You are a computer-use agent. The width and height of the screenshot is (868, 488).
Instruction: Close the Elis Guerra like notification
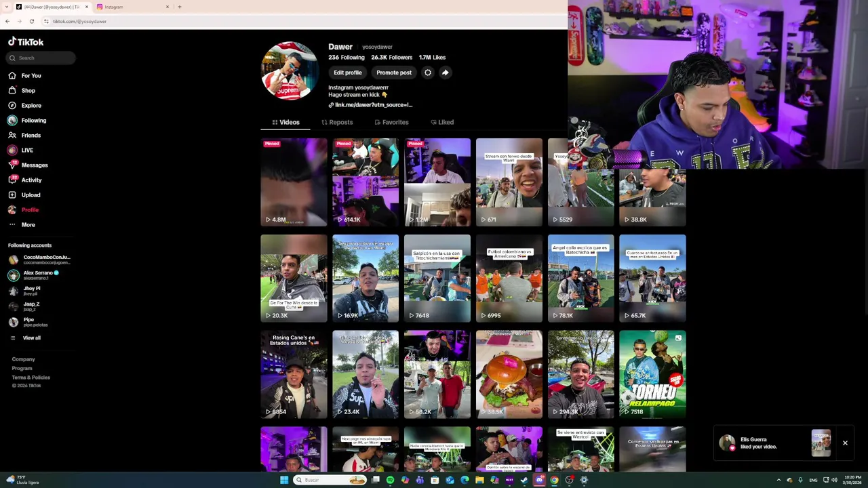pyautogui.click(x=845, y=443)
